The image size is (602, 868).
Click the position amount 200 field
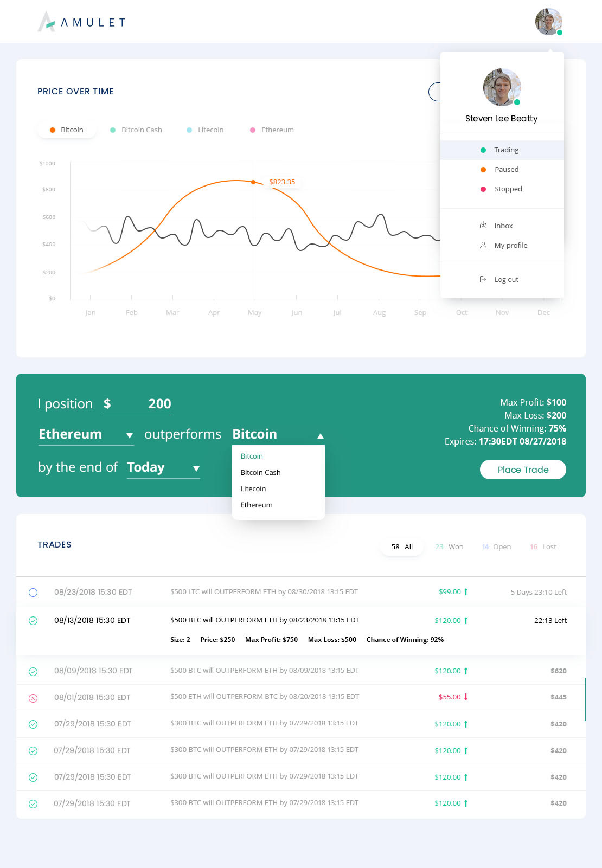144,404
